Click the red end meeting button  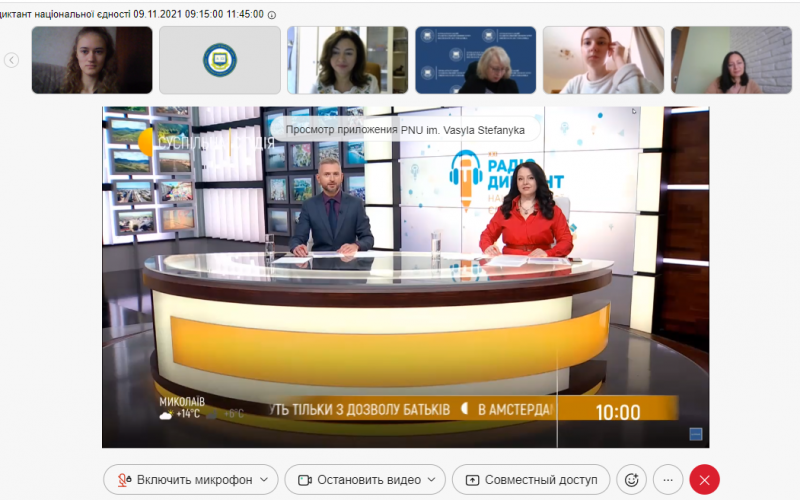(x=705, y=480)
